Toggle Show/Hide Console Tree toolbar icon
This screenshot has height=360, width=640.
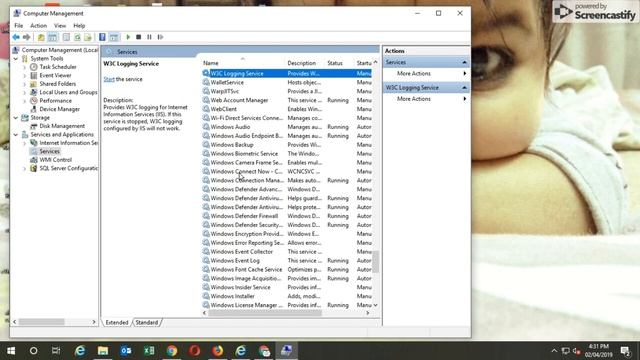pyautogui.click(x=53, y=37)
